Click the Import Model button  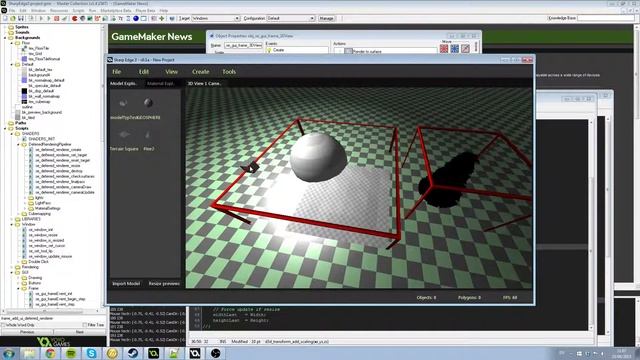click(x=126, y=283)
